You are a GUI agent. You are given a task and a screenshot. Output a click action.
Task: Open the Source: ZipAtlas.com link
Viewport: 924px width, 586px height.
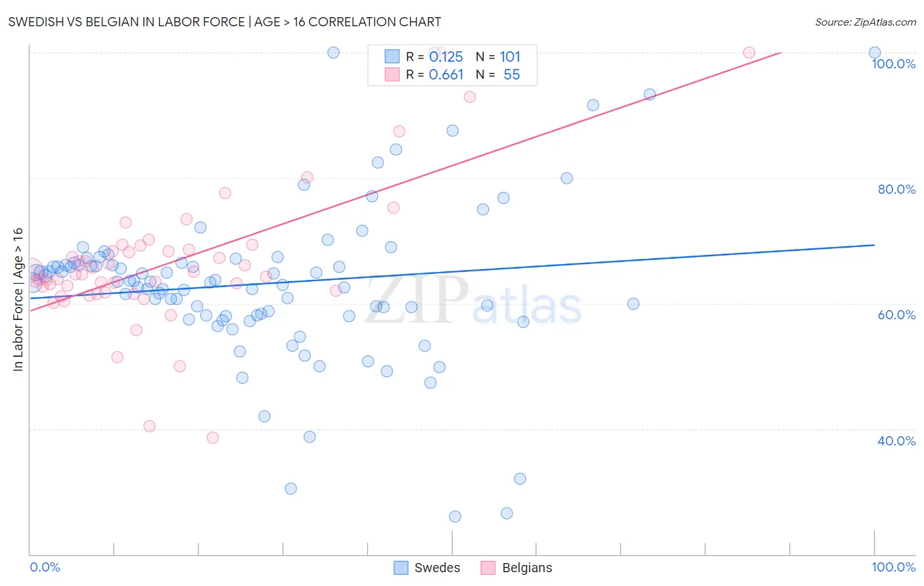click(866, 22)
